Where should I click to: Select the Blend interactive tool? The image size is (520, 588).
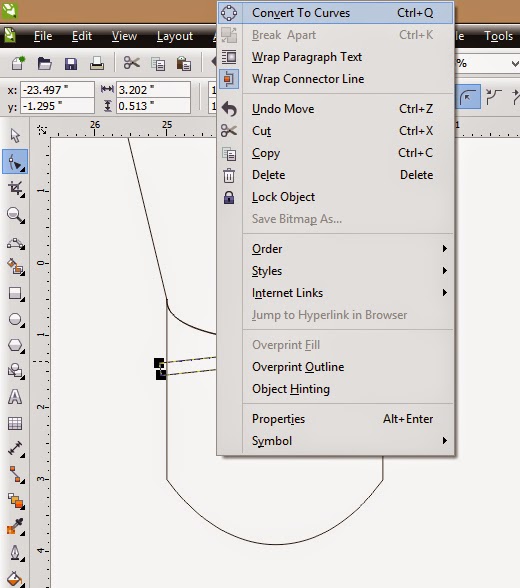[x=15, y=501]
